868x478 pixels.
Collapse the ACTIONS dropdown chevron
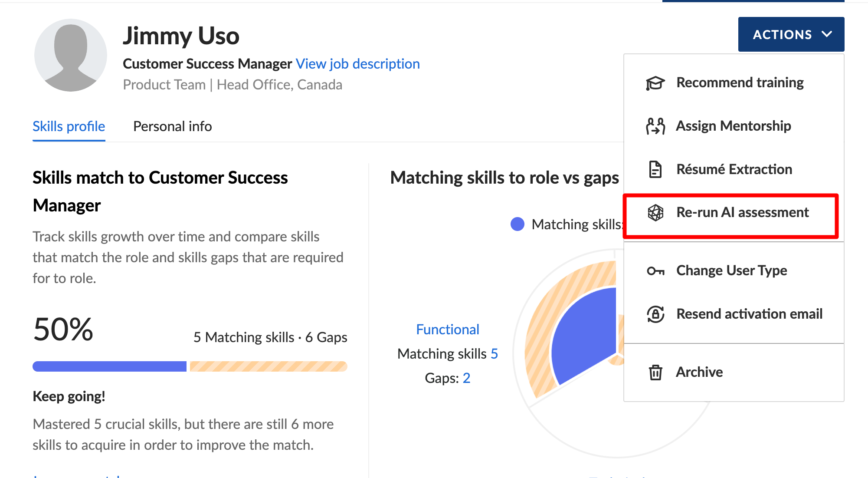click(827, 34)
